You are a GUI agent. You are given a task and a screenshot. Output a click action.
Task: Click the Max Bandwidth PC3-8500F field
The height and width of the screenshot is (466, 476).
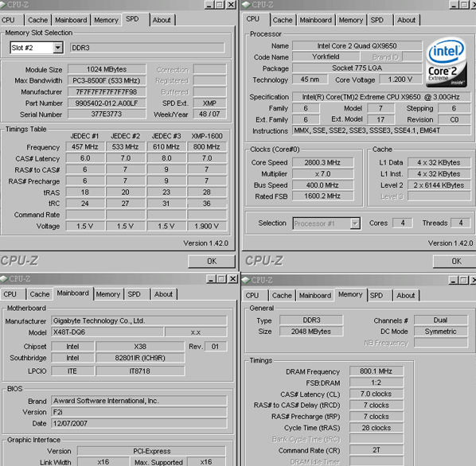tap(107, 80)
